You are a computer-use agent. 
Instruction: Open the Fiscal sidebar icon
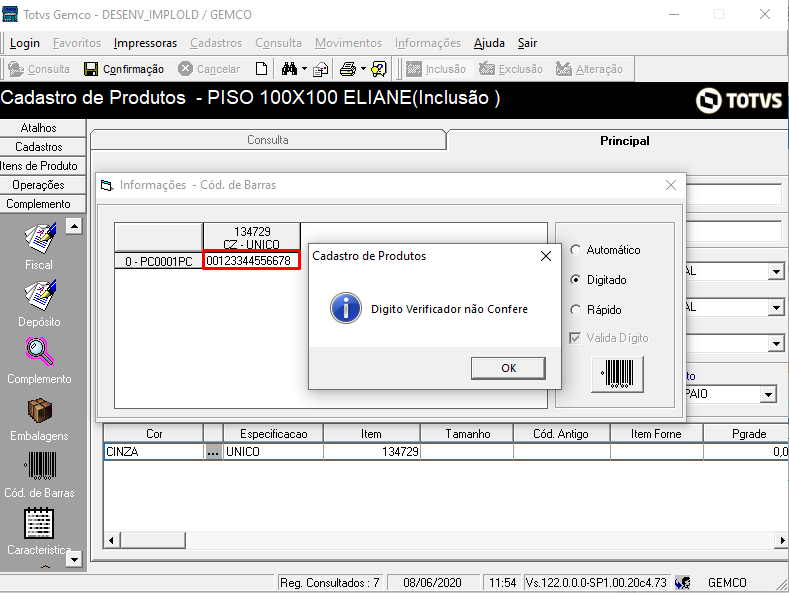pos(40,238)
